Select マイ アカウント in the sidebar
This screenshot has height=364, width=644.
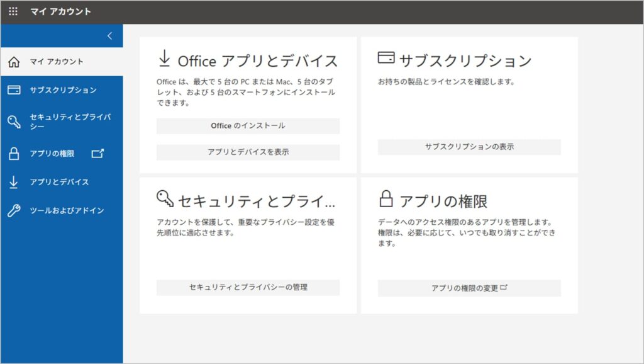click(x=57, y=62)
